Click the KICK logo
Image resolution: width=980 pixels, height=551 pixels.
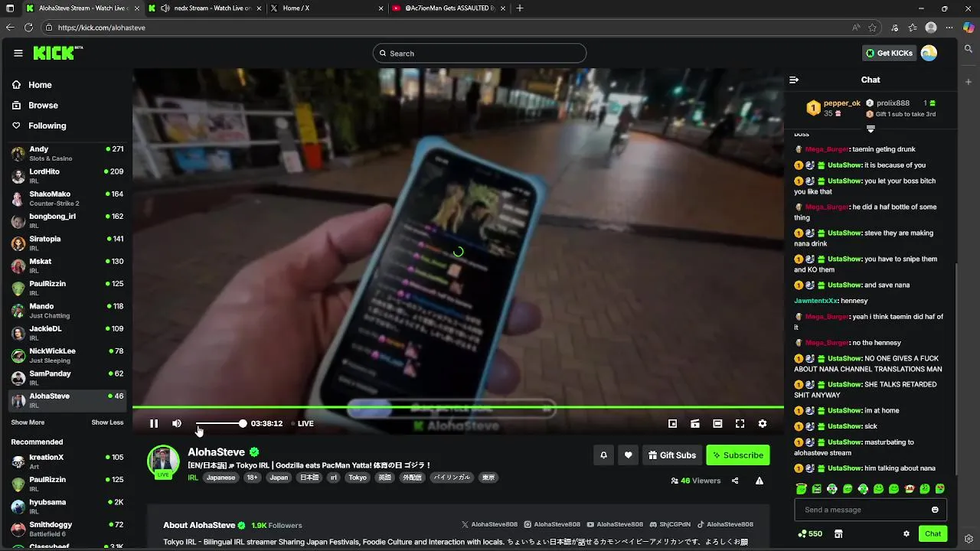[57, 53]
